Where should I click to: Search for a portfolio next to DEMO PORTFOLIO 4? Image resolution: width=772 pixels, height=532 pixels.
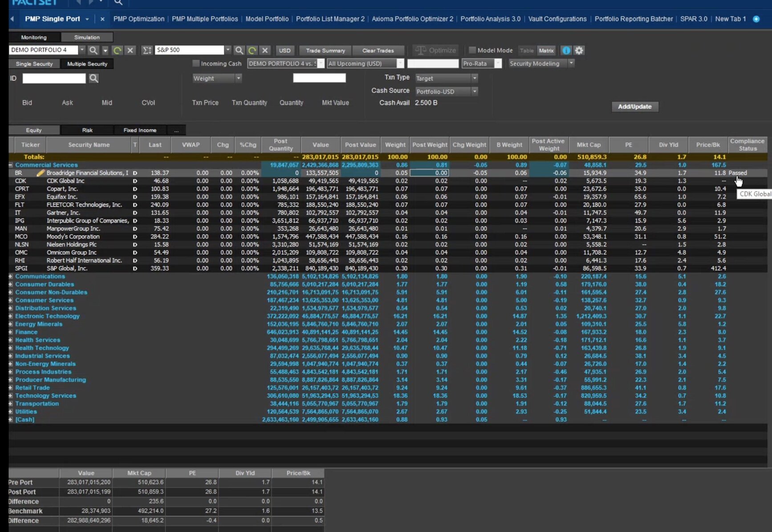[93, 50]
